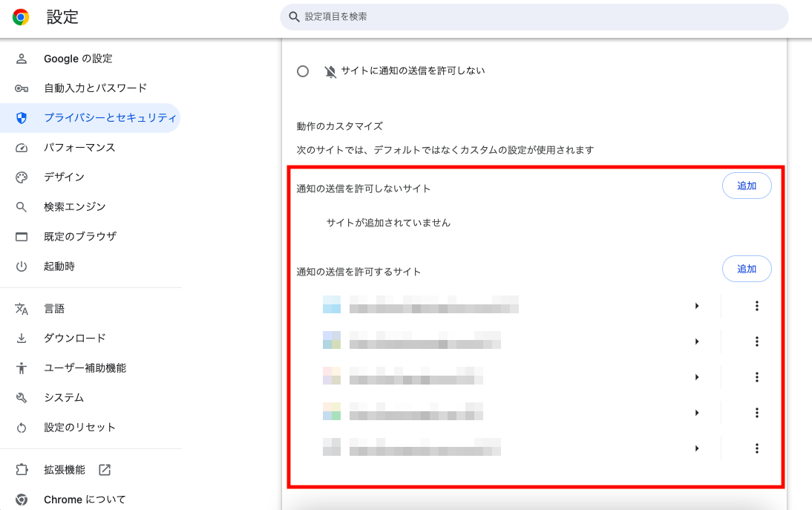The image size is (812, 510).
Task: Expand fifth allowed site details arrow
Action: (696, 448)
